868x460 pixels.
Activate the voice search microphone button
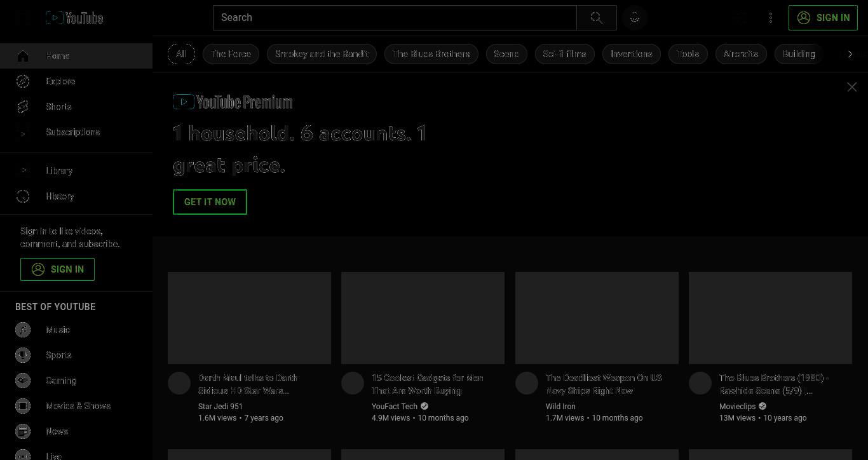pyautogui.click(x=635, y=18)
